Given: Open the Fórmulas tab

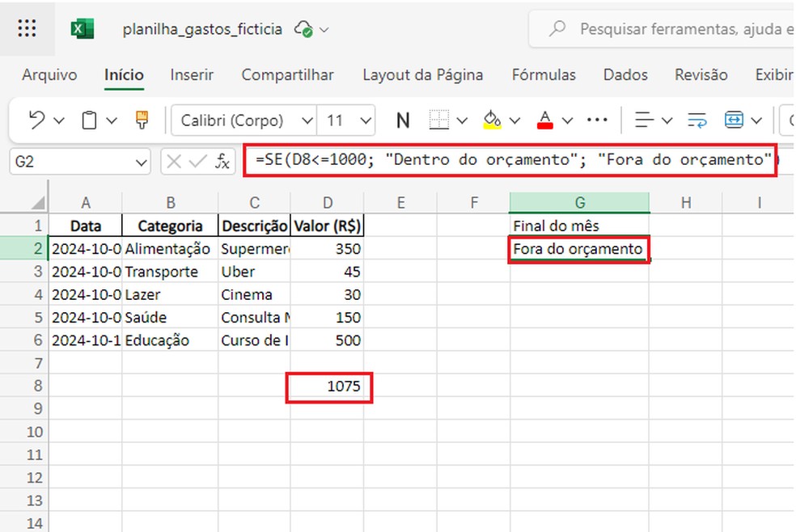Looking at the screenshot, I should pyautogui.click(x=544, y=75).
